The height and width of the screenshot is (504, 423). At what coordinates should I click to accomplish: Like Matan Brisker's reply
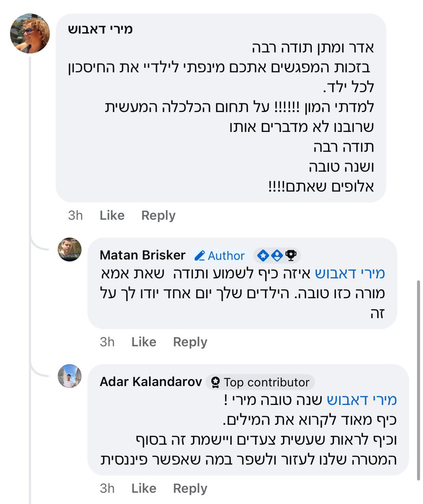pyautogui.click(x=144, y=342)
